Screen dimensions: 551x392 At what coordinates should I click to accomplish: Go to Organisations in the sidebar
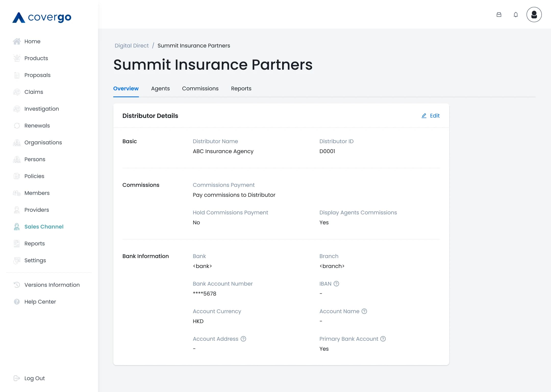coord(43,142)
